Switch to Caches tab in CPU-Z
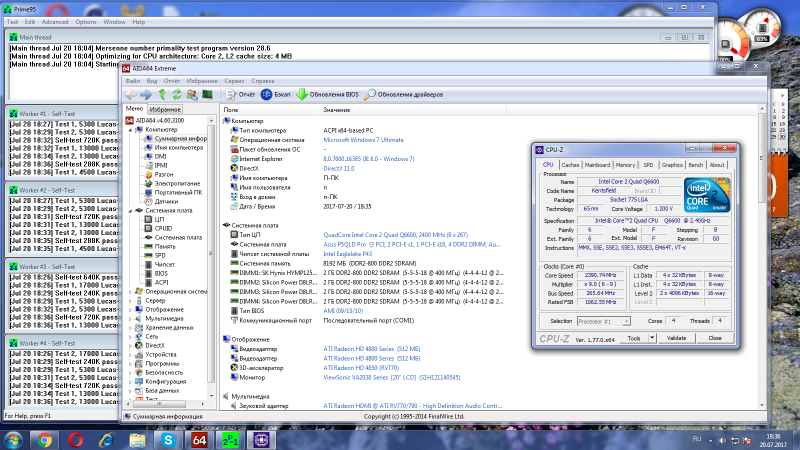 point(570,165)
